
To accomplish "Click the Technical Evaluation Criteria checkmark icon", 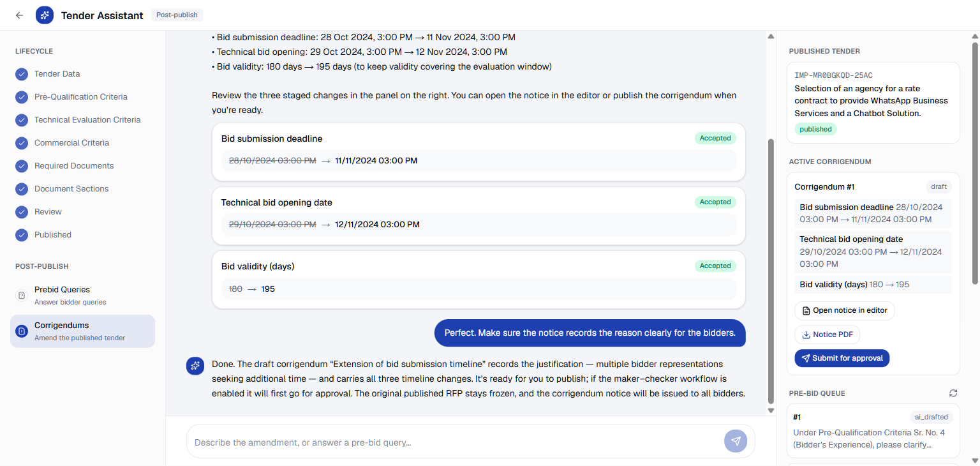I will [x=22, y=120].
